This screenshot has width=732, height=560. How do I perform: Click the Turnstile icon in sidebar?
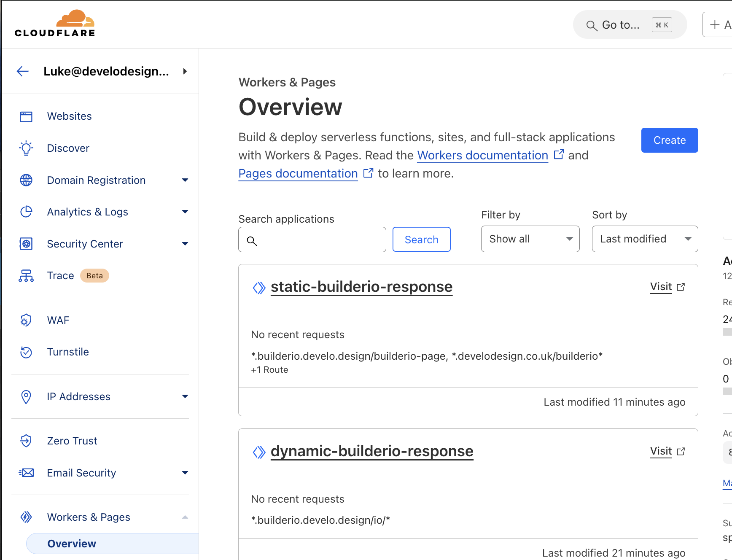pyautogui.click(x=26, y=352)
